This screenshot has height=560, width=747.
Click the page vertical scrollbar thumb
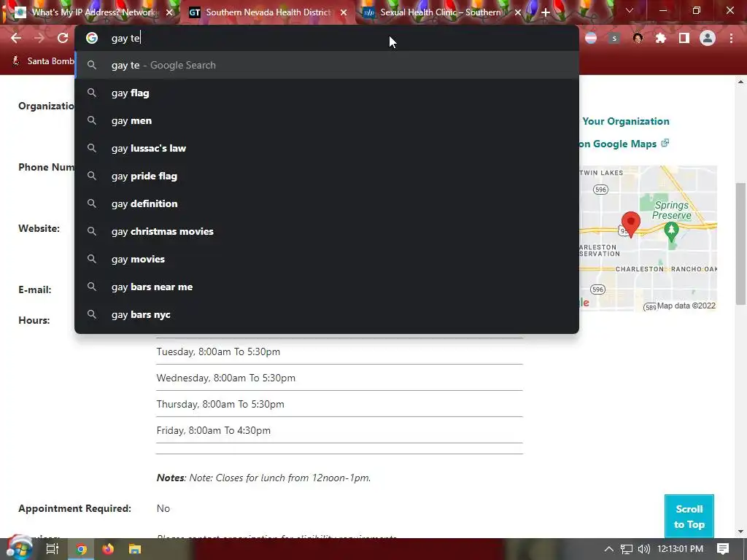point(740,244)
